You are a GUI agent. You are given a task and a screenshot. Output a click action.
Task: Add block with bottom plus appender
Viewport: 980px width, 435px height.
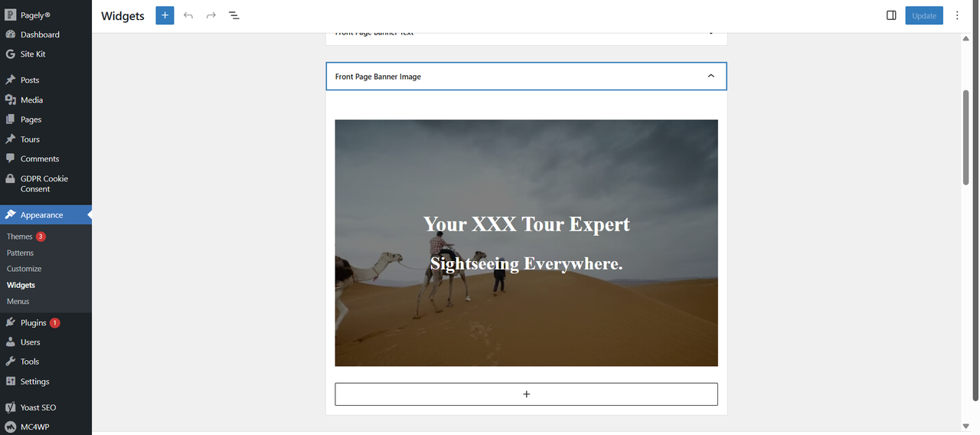point(526,394)
